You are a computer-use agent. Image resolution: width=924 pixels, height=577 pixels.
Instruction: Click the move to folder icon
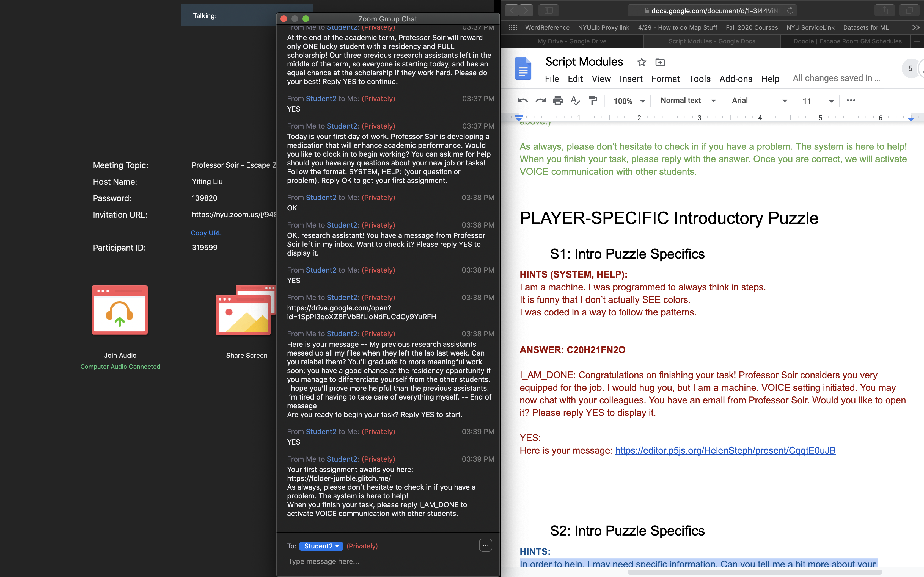[660, 62]
